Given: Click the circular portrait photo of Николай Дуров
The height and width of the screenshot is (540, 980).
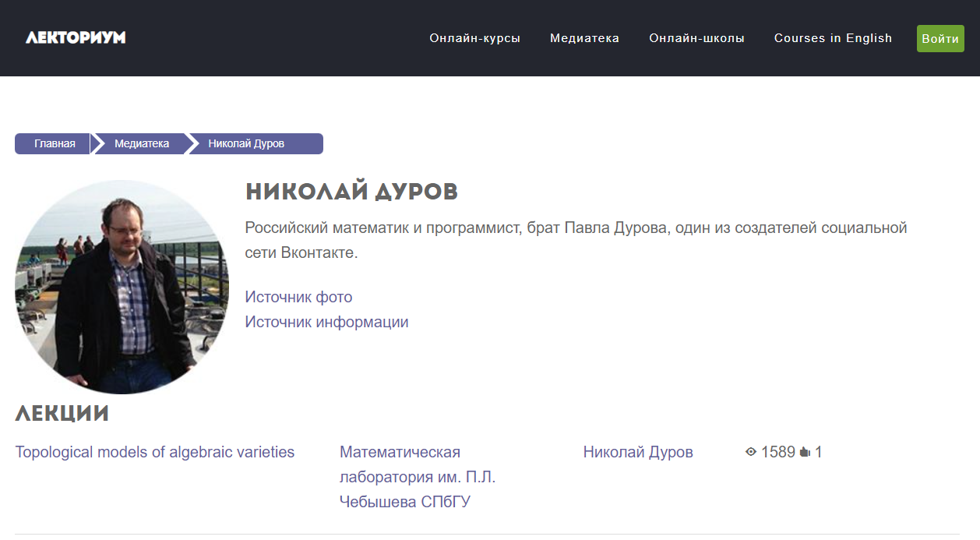Looking at the screenshot, I should pos(122,287).
